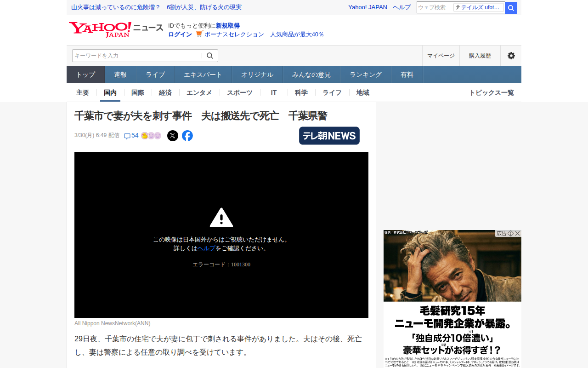Focus the キーワードを入力 search field
588x368 pixels.
[137, 56]
